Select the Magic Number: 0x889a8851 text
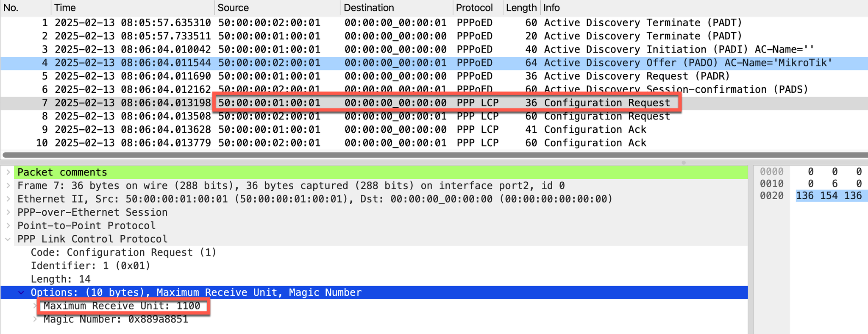 click(x=116, y=319)
